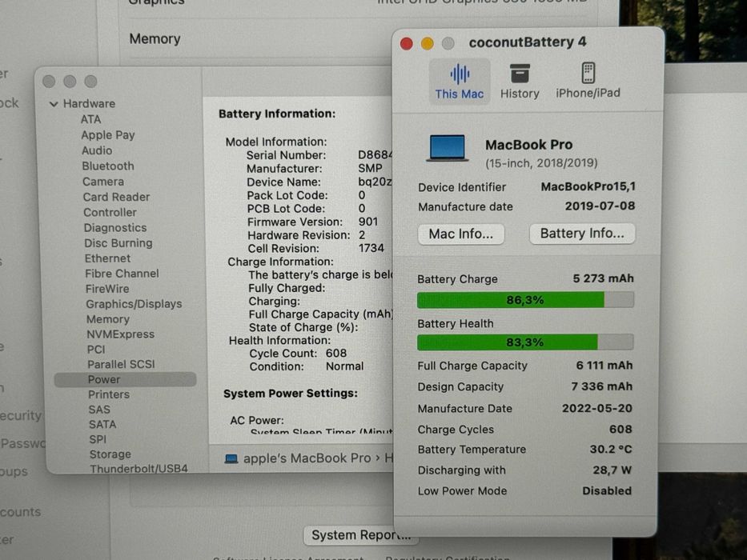Select Thunderbolt/USB4 in the sidebar
Screen dimensions: 747x560
[x=139, y=469]
